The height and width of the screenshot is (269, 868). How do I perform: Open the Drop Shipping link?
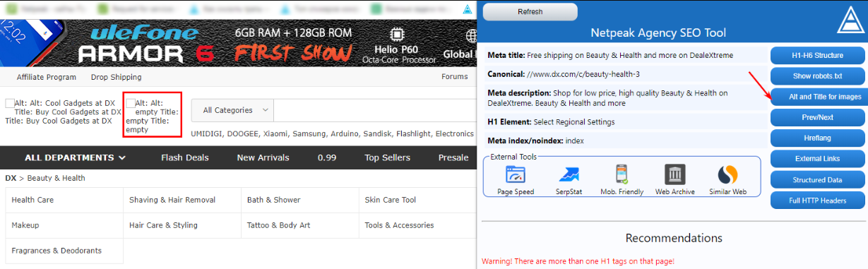click(x=116, y=77)
